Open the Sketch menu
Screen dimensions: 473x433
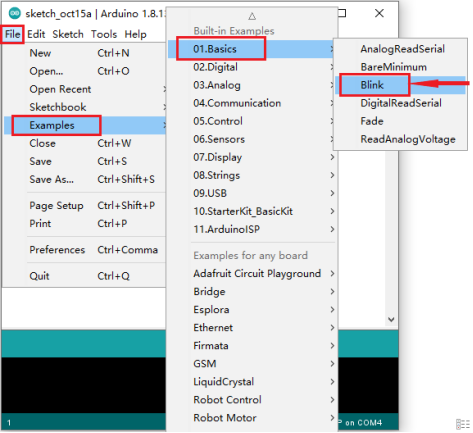(68, 34)
